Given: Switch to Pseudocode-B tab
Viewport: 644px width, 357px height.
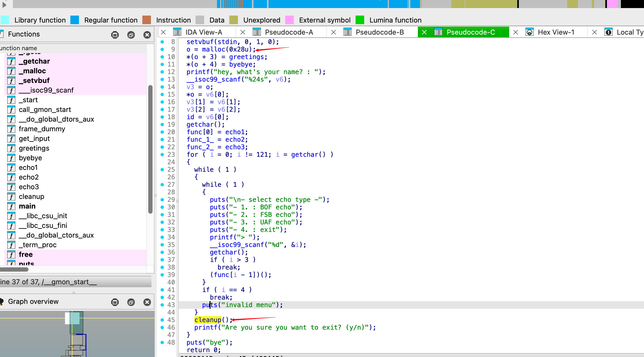Looking at the screenshot, I should coord(379,32).
